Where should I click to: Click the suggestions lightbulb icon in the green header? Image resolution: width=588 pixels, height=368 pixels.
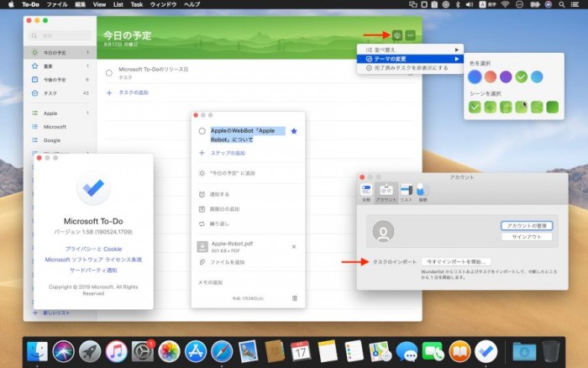[396, 34]
